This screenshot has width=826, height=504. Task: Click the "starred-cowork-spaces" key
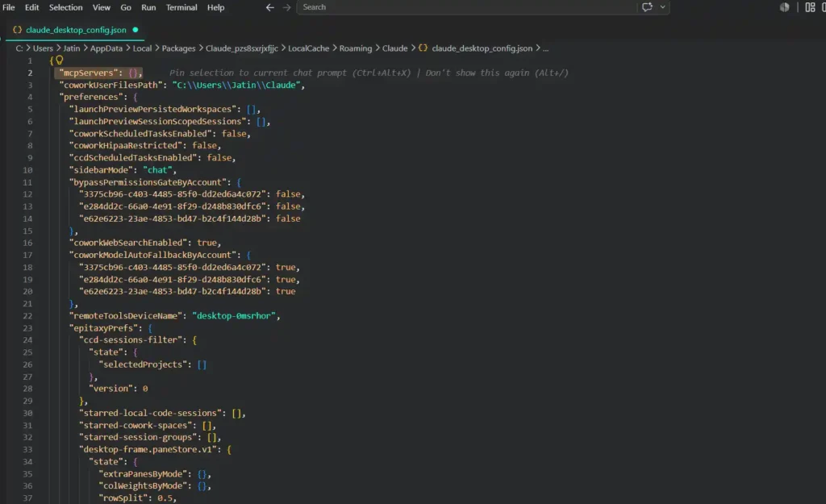pos(136,426)
